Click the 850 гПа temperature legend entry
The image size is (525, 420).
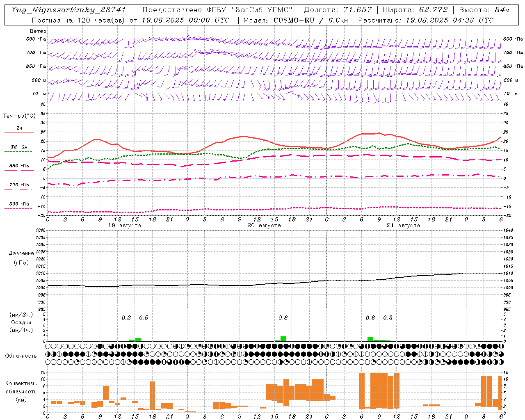point(19,166)
